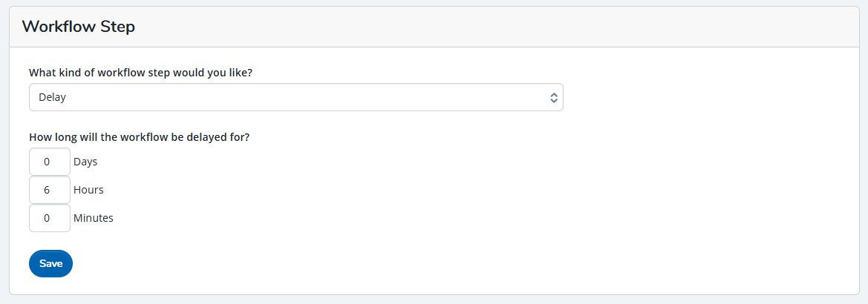Click the value 6 in the Hours box
This screenshot has height=304, width=868.
click(47, 190)
